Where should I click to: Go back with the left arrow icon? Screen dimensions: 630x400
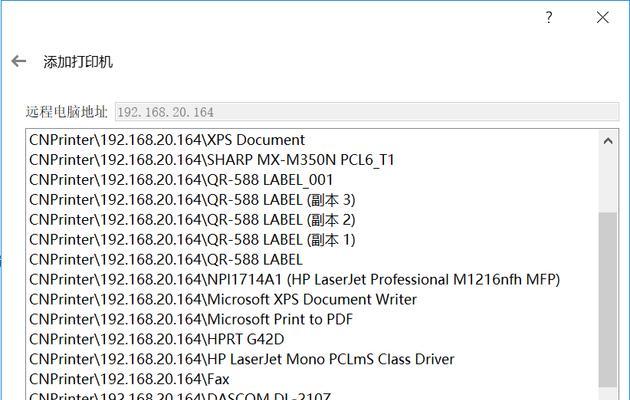[x=18, y=61]
